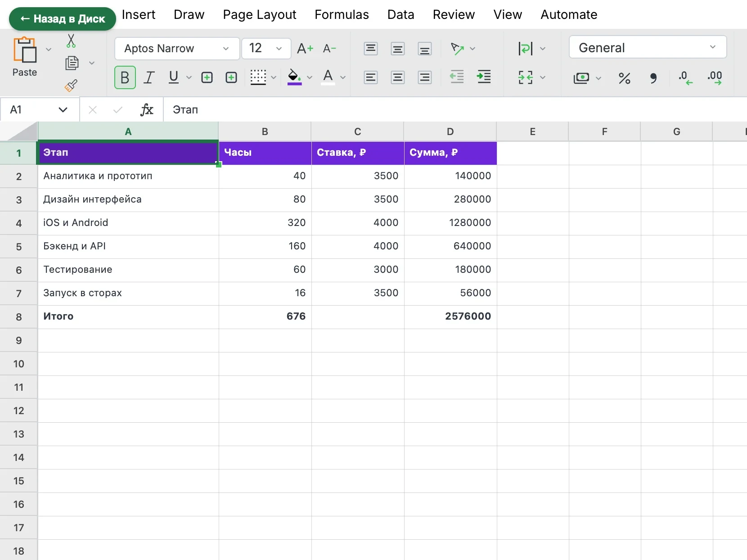Click the Назад в Диск button
Screen dimensions: 747x560
[63, 19]
